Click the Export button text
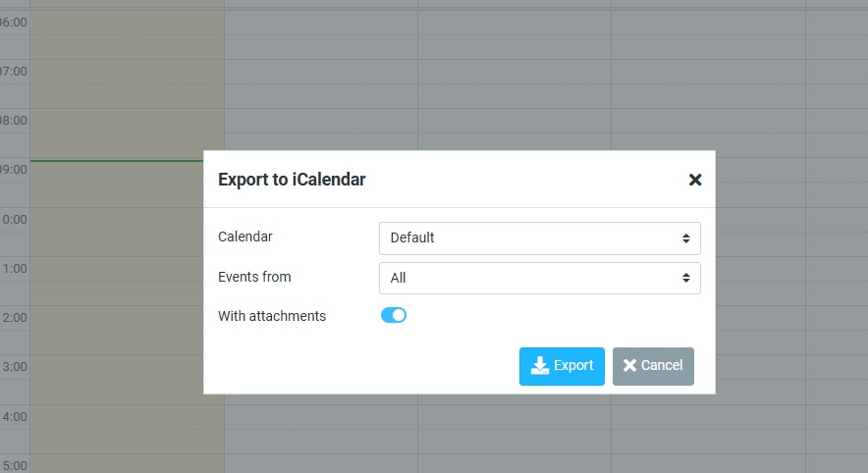Viewport: 868px width, 473px height. (x=573, y=366)
